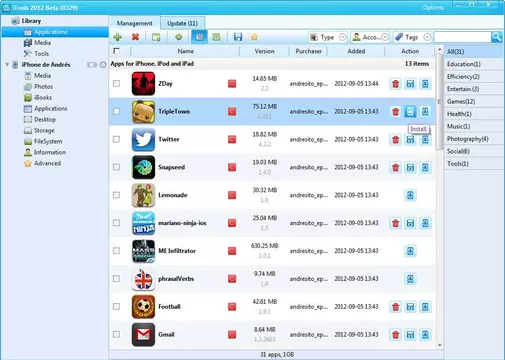Sort by the Name column header
This screenshot has height=360, width=505.
pos(185,51)
